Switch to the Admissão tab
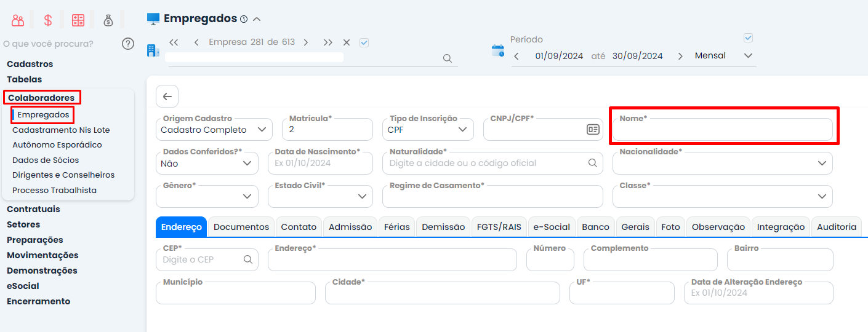 (x=350, y=227)
